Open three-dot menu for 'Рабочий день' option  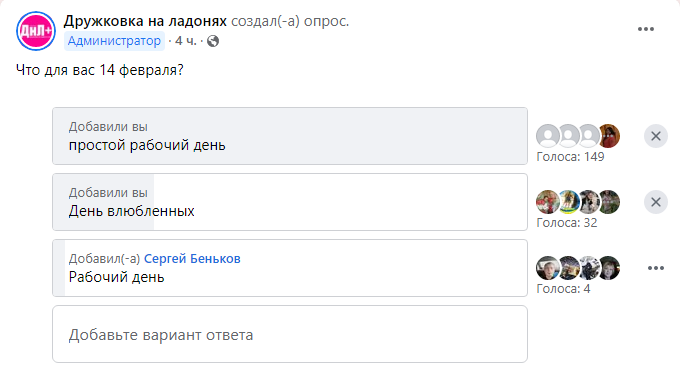656,268
